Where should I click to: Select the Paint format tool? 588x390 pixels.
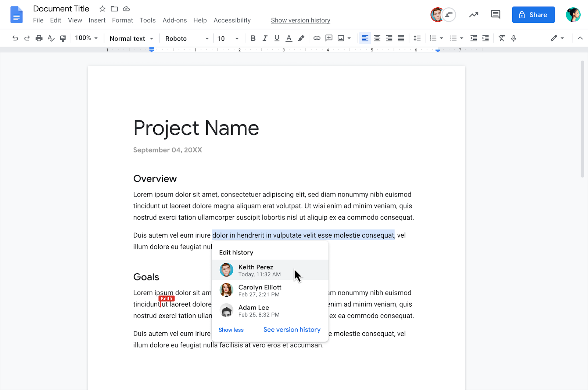click(63, 38)
